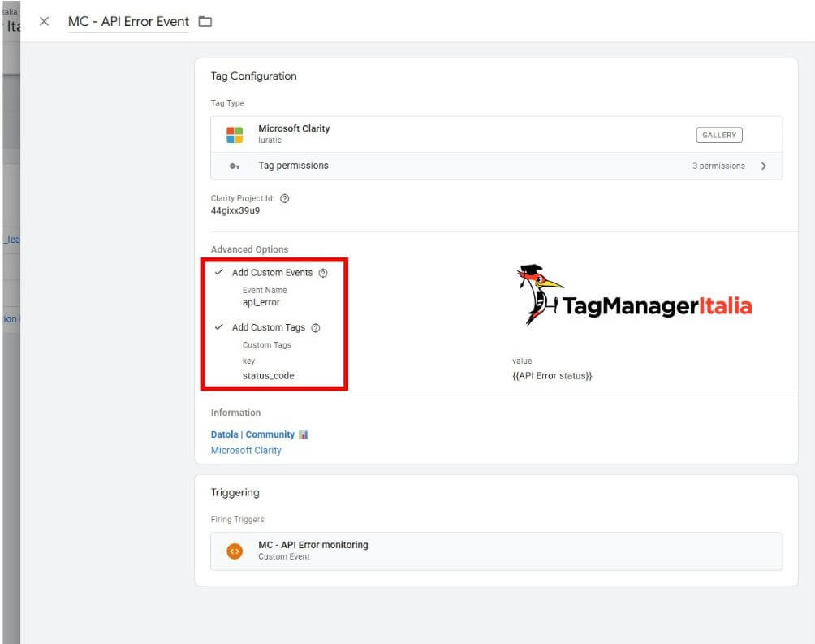Image resolution: width=815 pixels, height=644 pixels.
Task: Click the chart icon after the Community link
Action: [302, 434]
